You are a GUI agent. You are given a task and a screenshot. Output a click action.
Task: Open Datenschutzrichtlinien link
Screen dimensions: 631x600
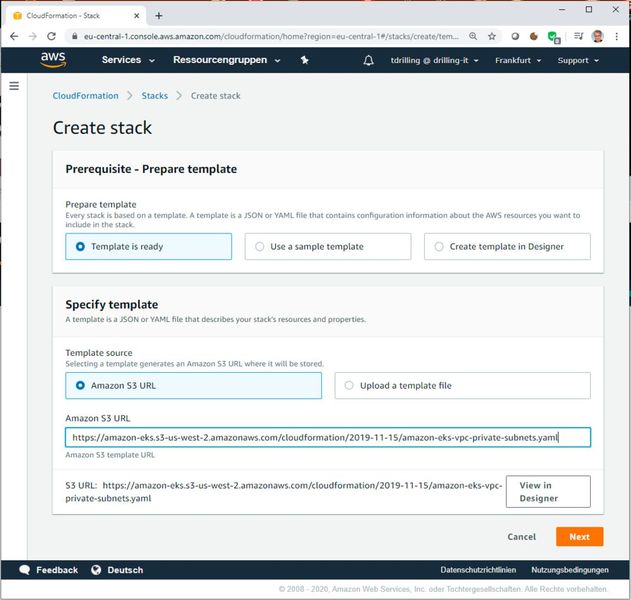(478, 570)
